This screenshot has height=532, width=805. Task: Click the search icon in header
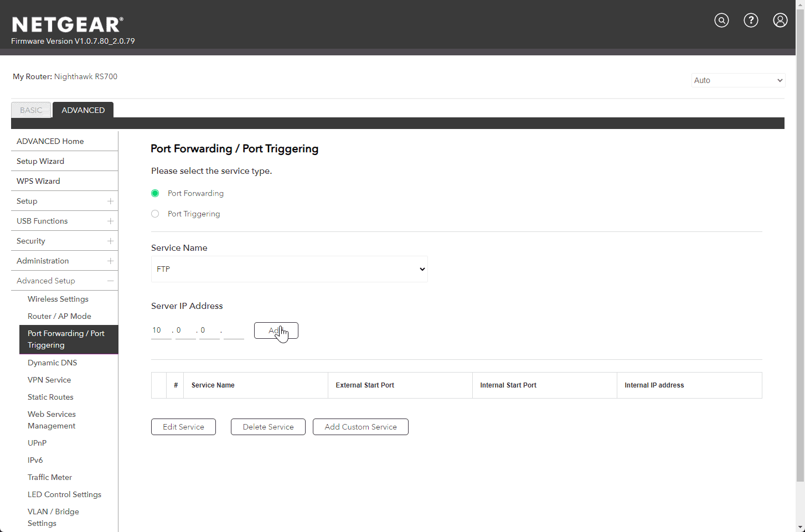coord(721,20)
